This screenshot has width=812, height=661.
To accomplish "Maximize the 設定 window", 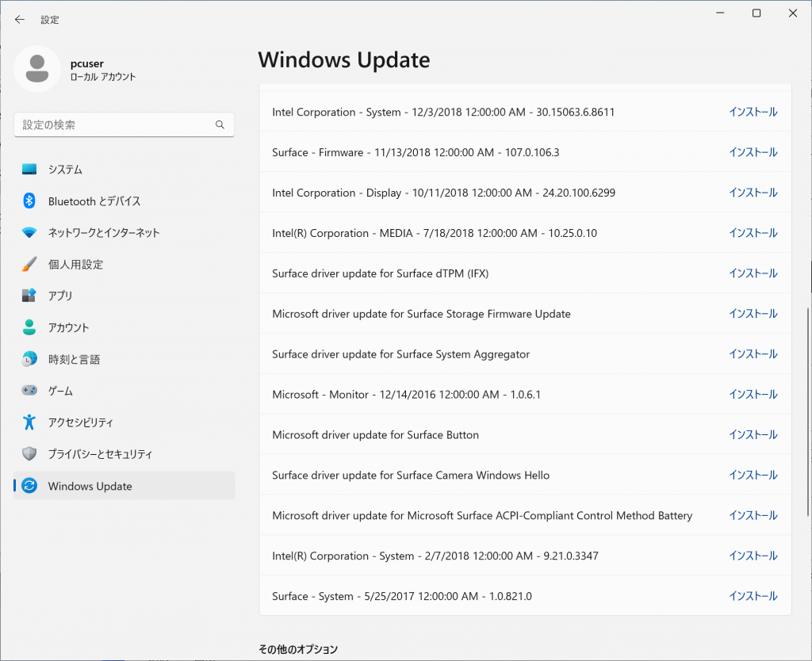I will tap(756, 13).
